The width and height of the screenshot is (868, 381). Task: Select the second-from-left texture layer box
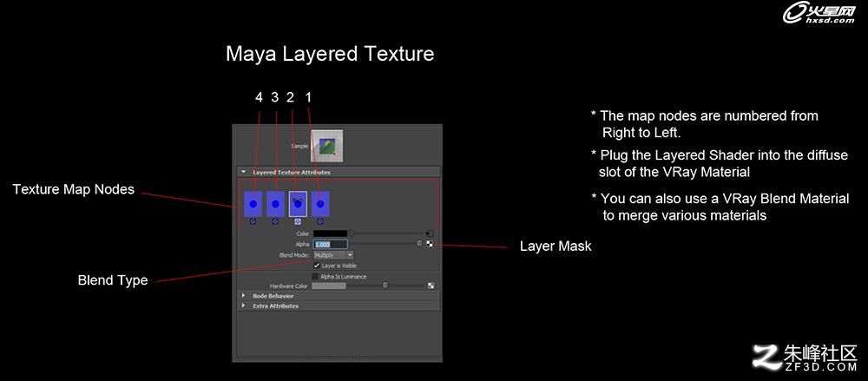pos(275,204)
